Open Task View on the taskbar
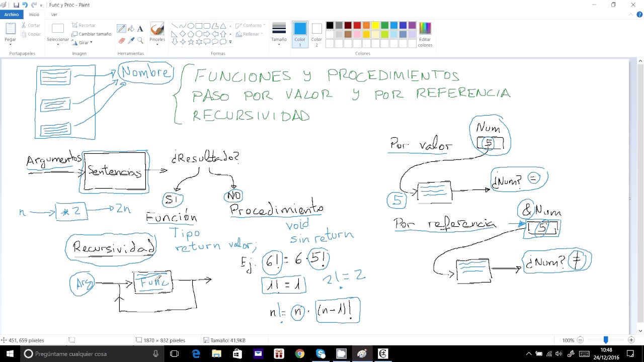The image size is (644, 362). pos(175,354)
